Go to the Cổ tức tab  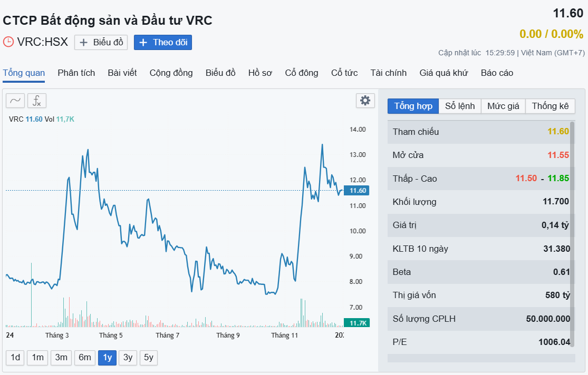click(x=344, y=73)
